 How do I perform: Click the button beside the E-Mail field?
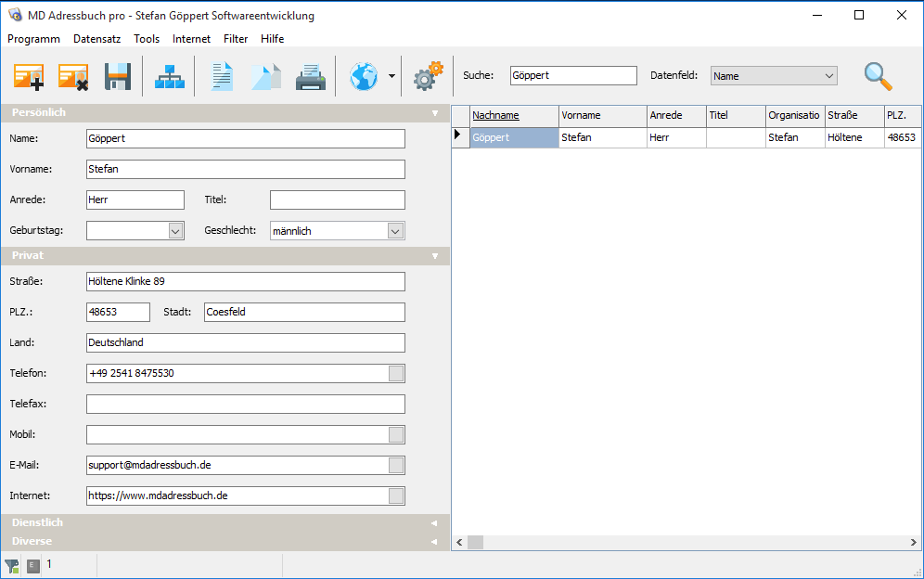click(396, 466)
